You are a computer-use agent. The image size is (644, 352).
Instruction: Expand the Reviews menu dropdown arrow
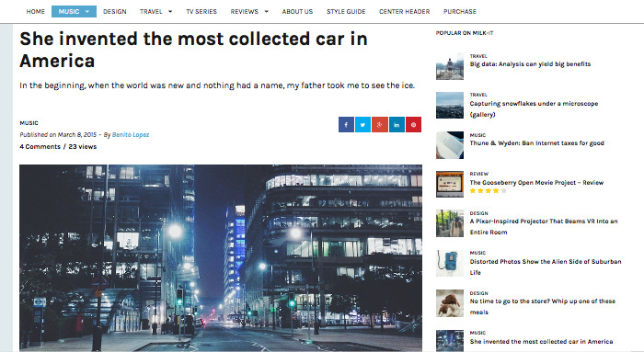266,11
